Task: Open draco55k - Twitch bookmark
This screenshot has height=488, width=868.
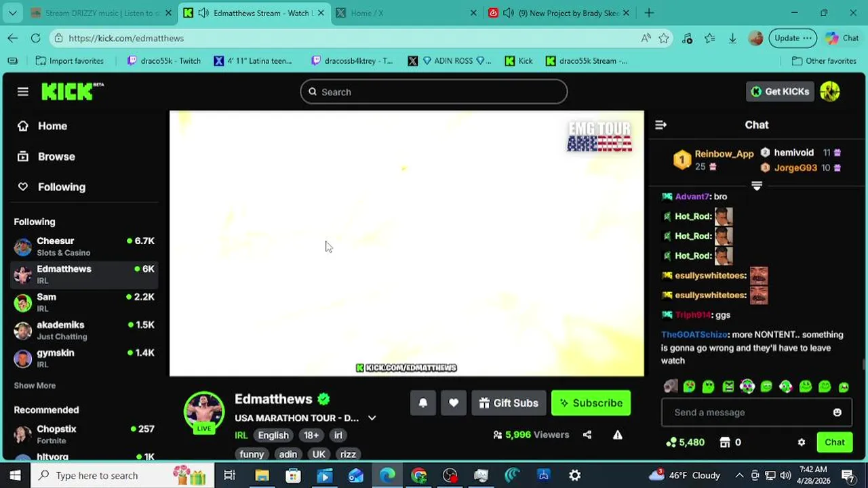Action: click(164, 61)
